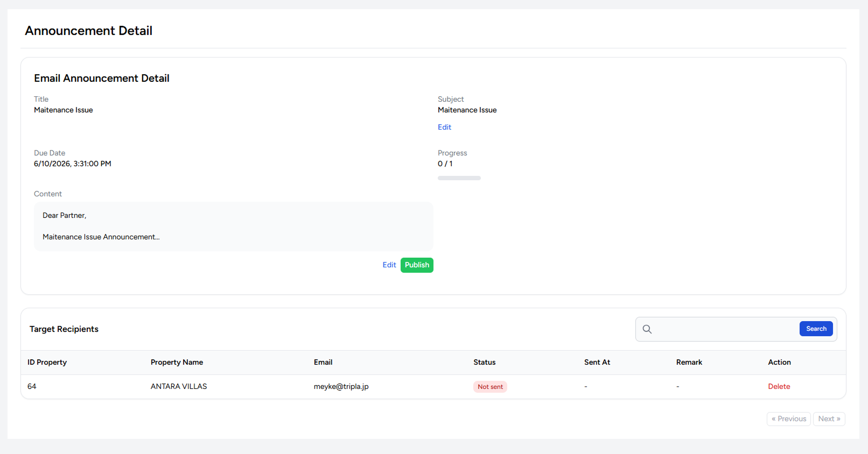Delete the ANTARA VILLAS recipient

pos(779,387)
